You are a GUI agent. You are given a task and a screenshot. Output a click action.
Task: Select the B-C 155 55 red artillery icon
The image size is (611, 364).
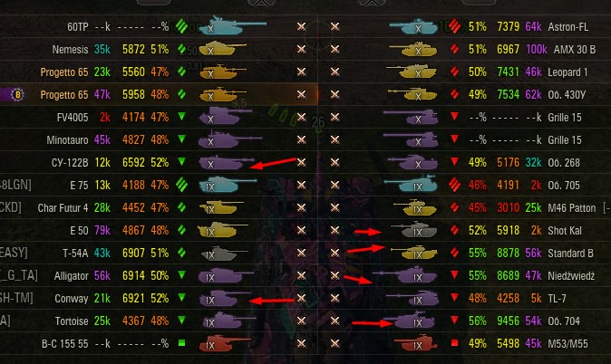point(224,343)
